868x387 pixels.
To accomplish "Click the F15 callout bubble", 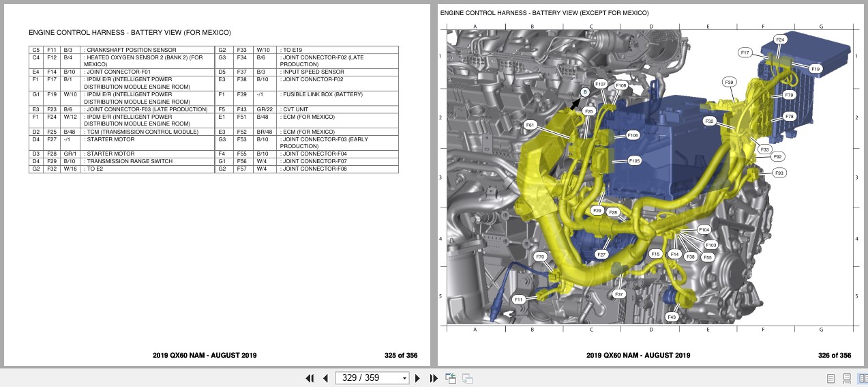I will 655,254.
